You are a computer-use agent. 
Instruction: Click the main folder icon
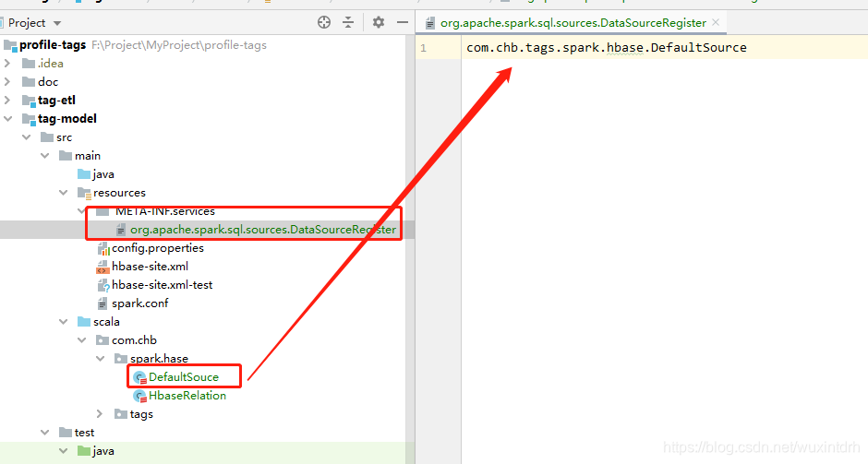pos(66,155)
